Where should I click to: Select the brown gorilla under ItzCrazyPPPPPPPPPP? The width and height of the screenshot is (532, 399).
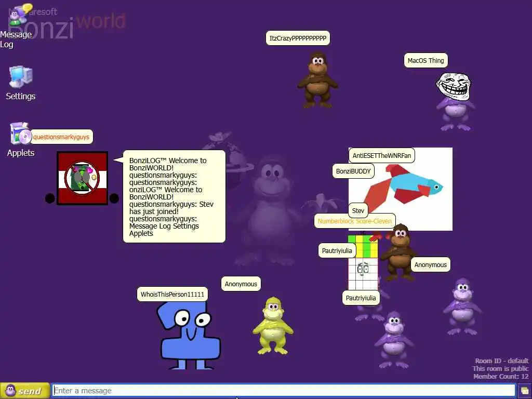317,80
